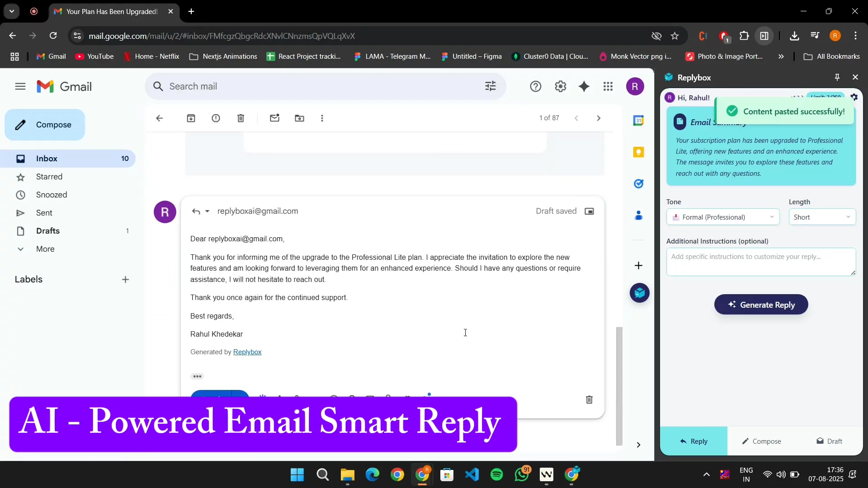This screenshot has width=868, height=488.
Task: Open the Tone dropdown showing Formal (Professional)
Action: coord(722,217)
